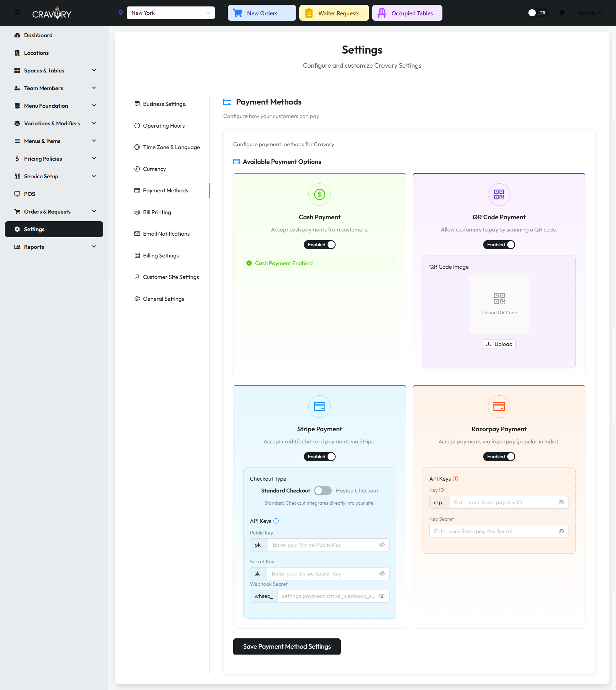This screenshot has width=616, height=690.
Task: Click Save Payment Method Settings button
Action: click(287, 646)
